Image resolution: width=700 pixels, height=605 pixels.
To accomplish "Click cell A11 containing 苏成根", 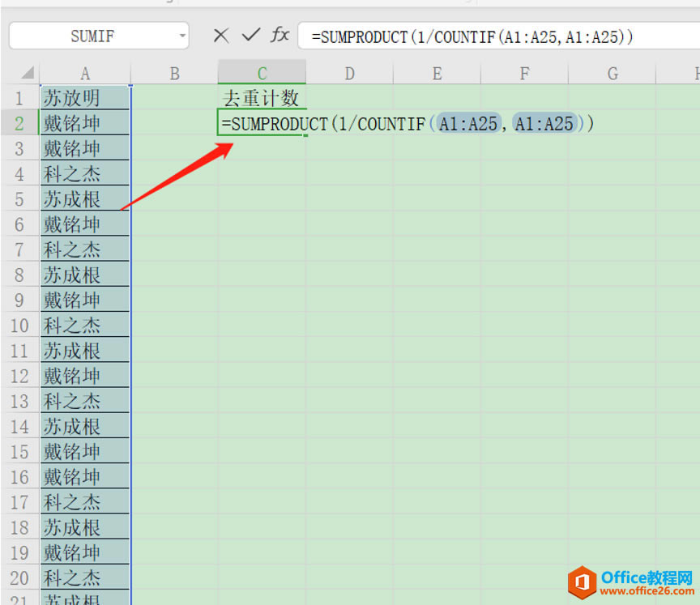I will click(85, 350).
